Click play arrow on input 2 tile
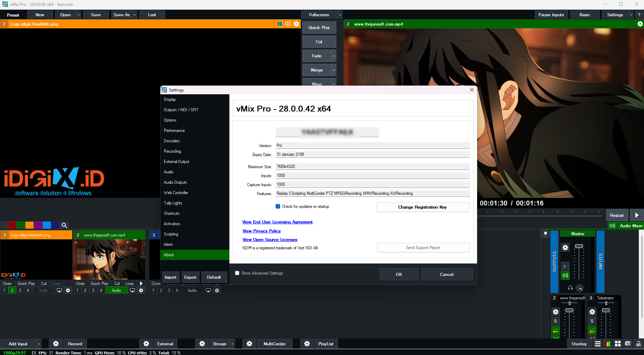Image resolution: width=644 pixels, height=355 pixels. 141,284
